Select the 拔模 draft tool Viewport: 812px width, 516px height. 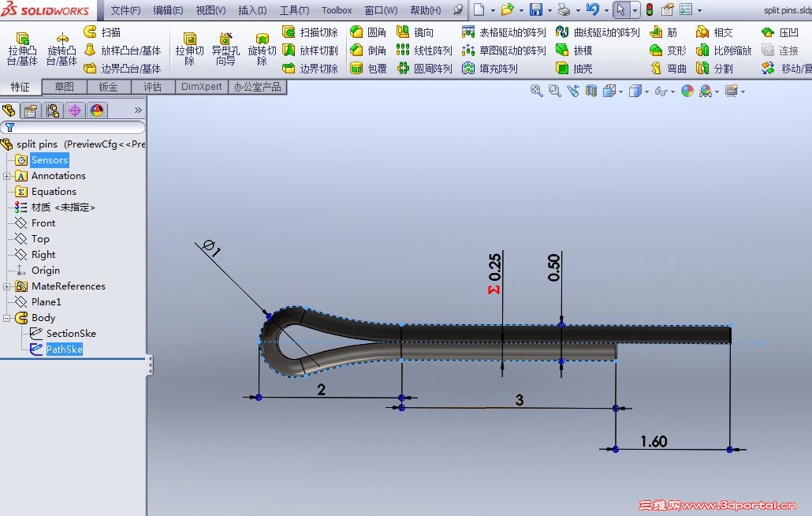(x=574, y=50)
